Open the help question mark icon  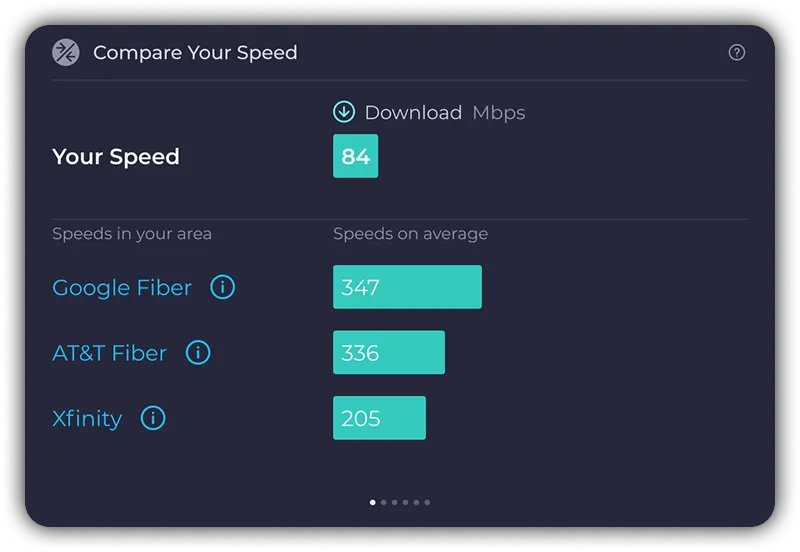(736, 52)
